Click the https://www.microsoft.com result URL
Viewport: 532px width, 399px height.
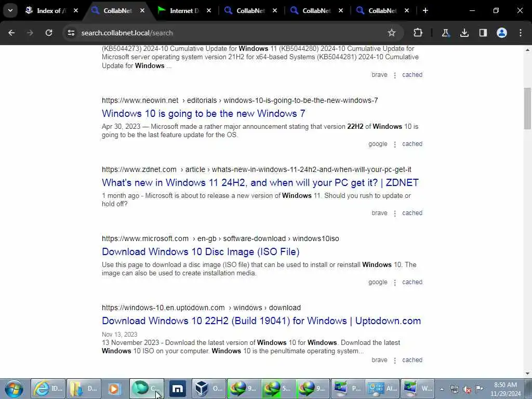coord(220,239)
